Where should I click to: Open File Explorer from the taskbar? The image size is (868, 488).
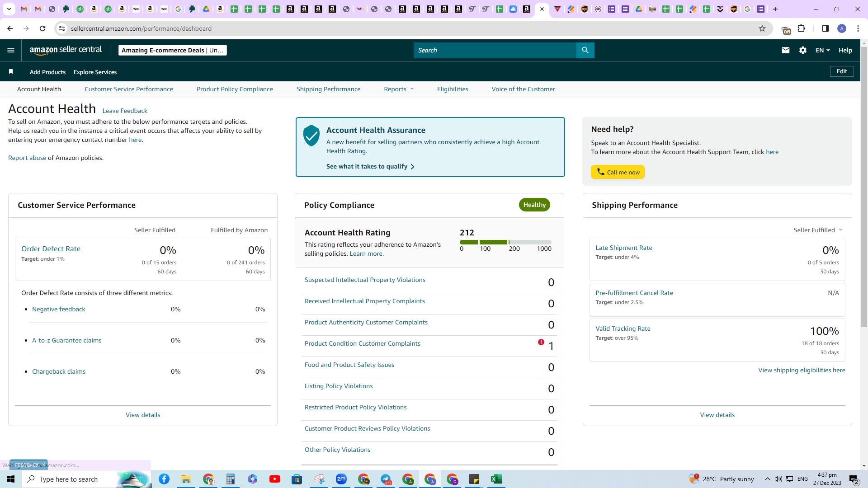point(186,479)
